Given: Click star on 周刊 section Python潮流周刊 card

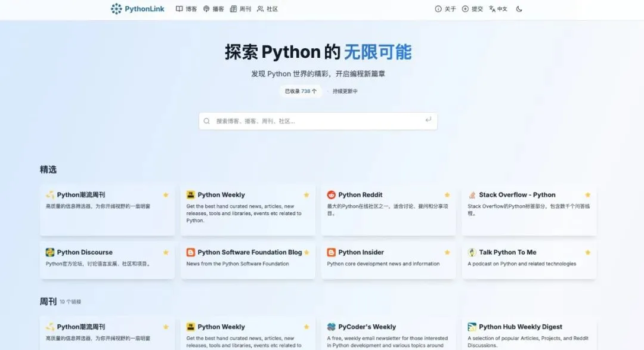Looking at the screenshot, I should tap(166, 327).
